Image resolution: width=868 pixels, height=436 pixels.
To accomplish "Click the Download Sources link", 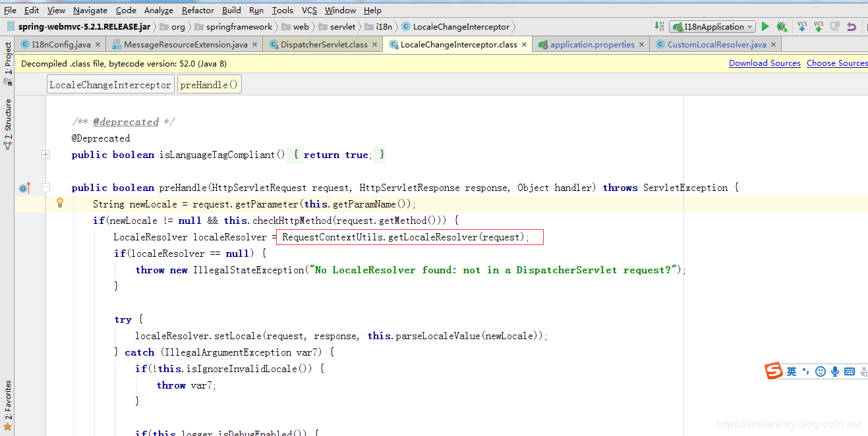I will (x=765, y=63).
